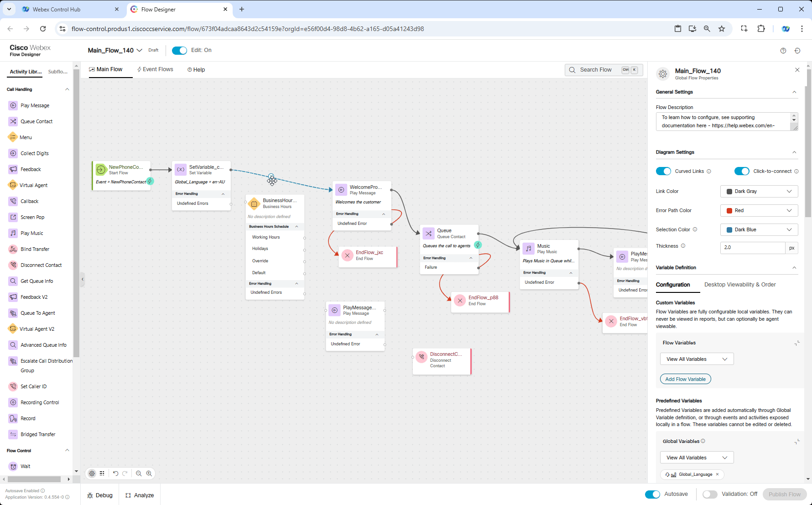
Task: Switch to the Event Flows tab
Action: click(155, 69)
